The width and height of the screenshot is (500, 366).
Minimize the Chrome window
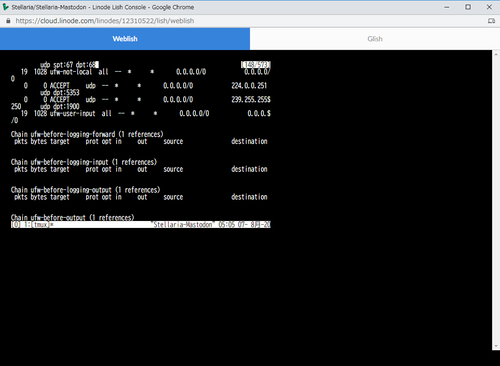click(447, 7)
